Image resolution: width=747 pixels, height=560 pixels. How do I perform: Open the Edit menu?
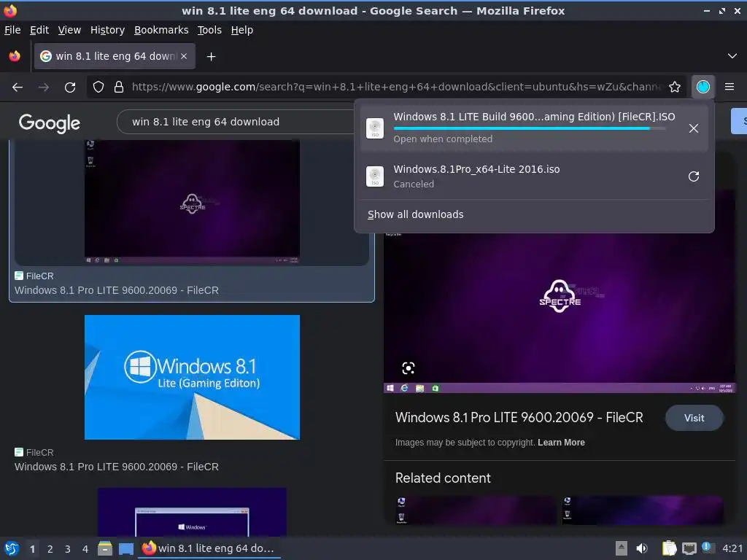coord(39,30)
